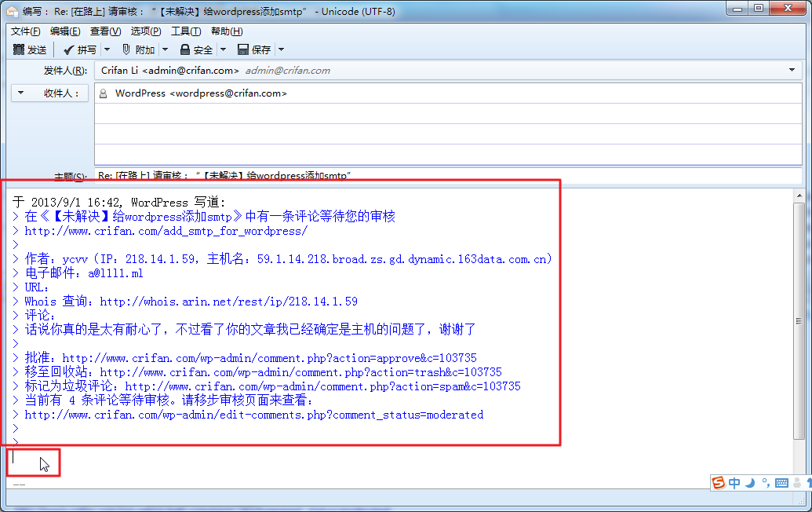
Task: Open the 查看(V) menu
Action: [106, 31]
